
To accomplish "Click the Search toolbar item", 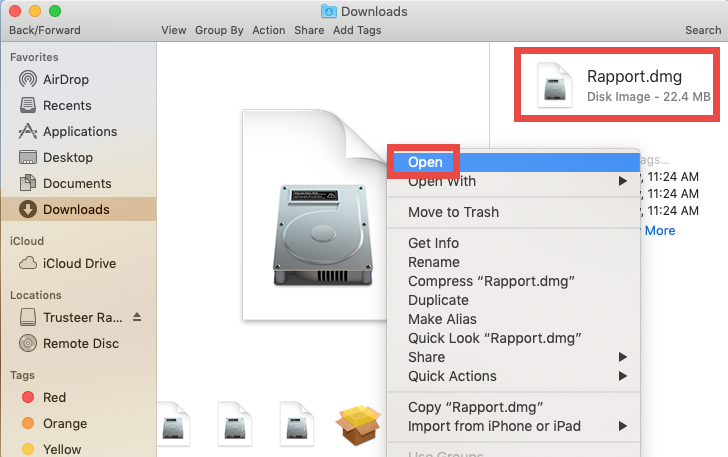I will [x=703, y=30].
